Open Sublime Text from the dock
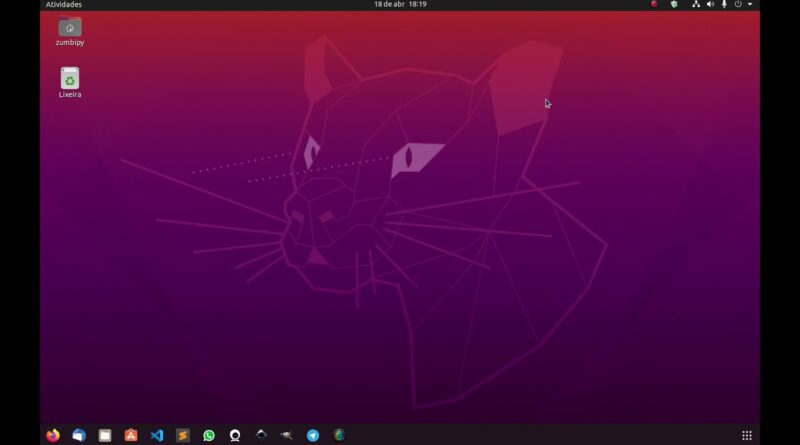Image resolution: width=800 pixels, height=445 pixels. [x=183, y=435]
